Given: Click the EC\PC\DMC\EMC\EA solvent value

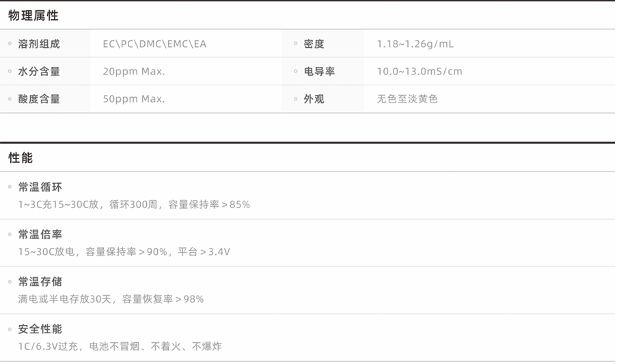Looking at the screenshot, I should pyautogui.click(x=154, y=44).
